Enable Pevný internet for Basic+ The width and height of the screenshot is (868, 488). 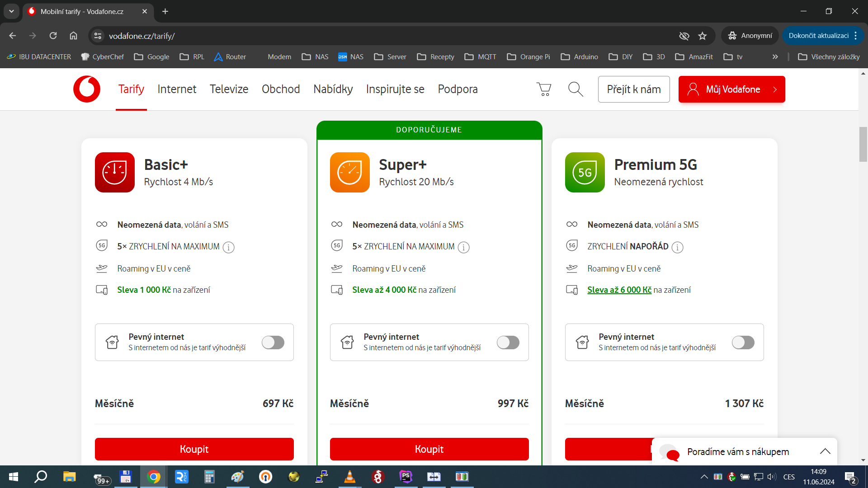click(x=273, y=343)
